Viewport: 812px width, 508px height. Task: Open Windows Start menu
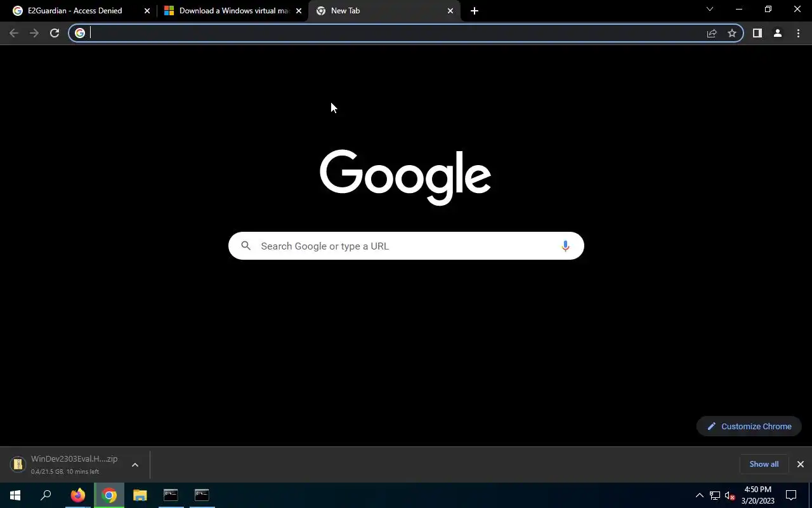[x=15, y=495]
